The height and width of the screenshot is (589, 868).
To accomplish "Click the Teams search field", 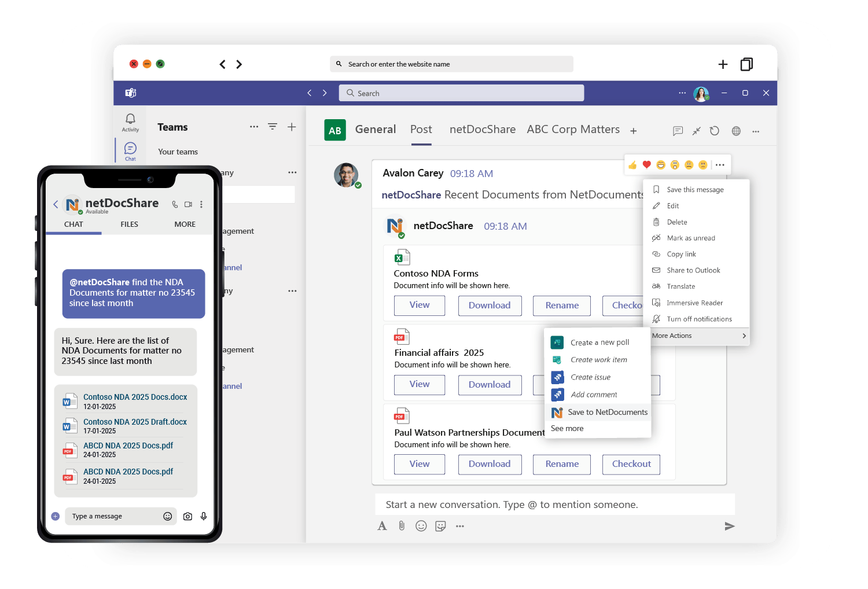I will click(461, 93).
